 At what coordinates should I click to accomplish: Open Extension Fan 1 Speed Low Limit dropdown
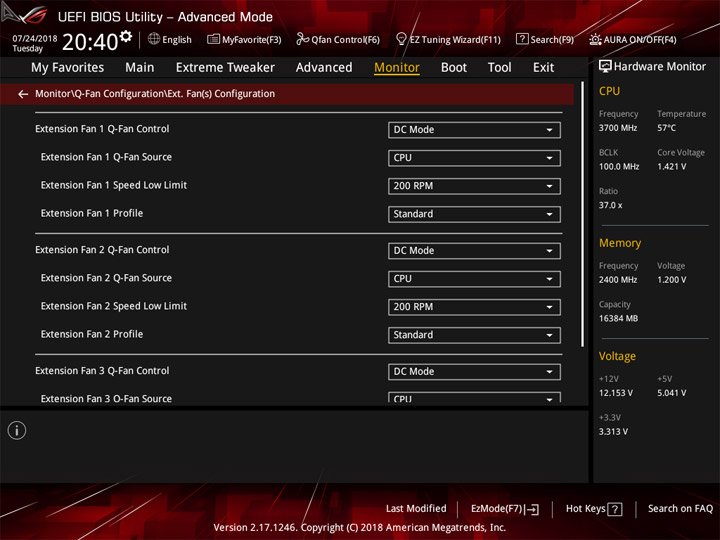click(x=474, y=186)
